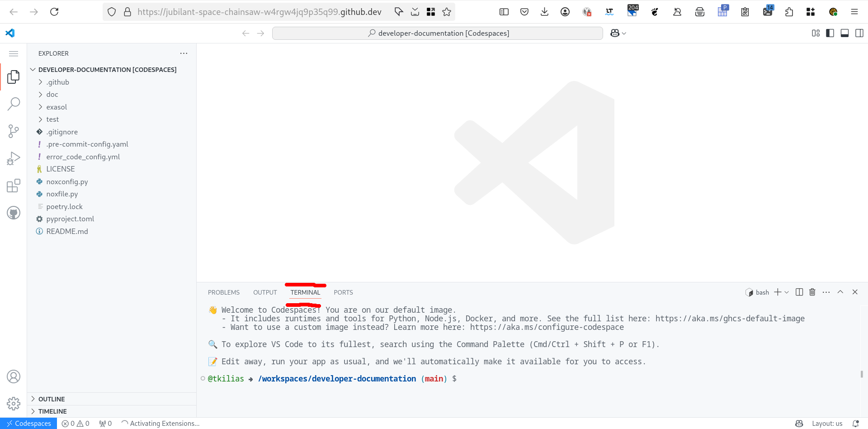This screenshot has width=868, height=429.
Task: Bookmark this page with star icon
Action: [x=447, y=12]
